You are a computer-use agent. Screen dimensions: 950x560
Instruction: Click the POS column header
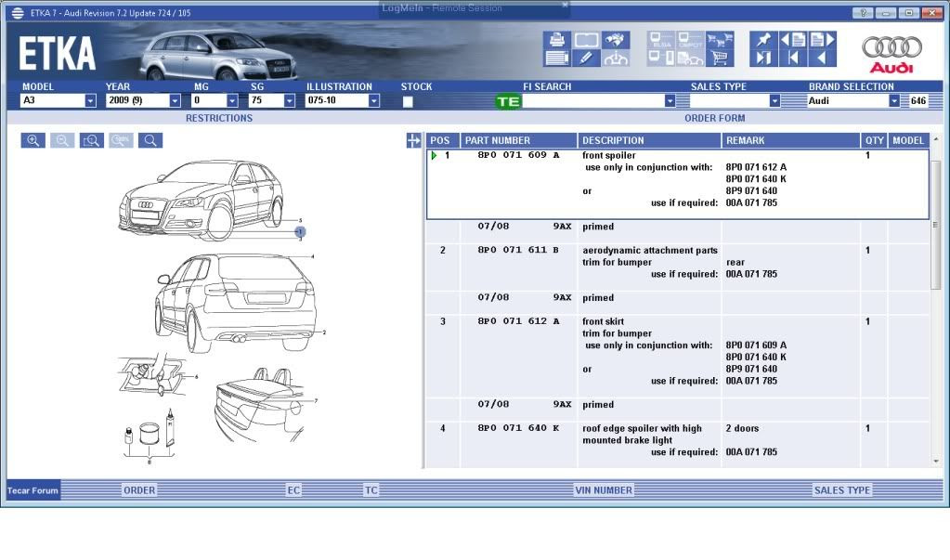[442, 140]
